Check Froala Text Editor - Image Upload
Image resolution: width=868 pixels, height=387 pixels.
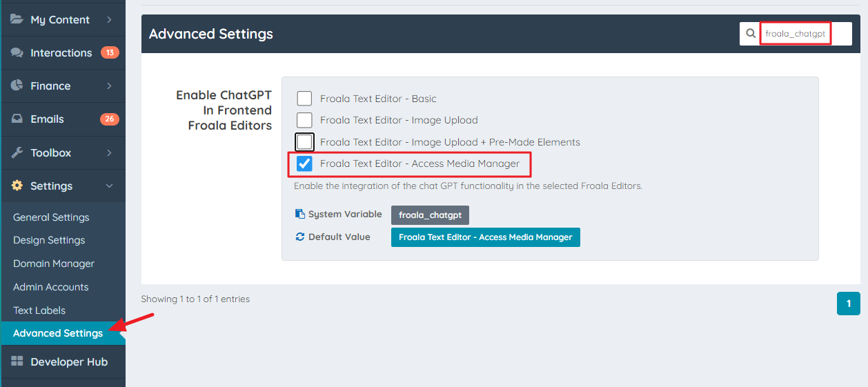pos(304,120)
